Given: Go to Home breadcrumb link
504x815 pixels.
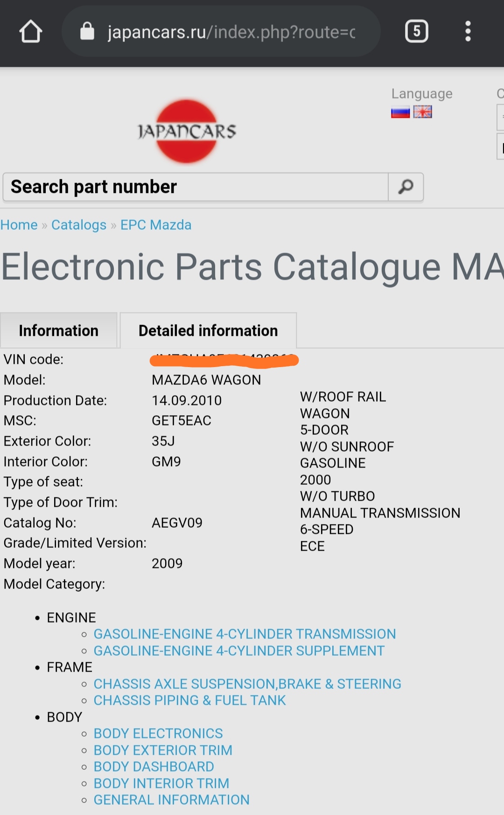Looking at the screenshot, I should pyautogui.click(x=19, y=225).
